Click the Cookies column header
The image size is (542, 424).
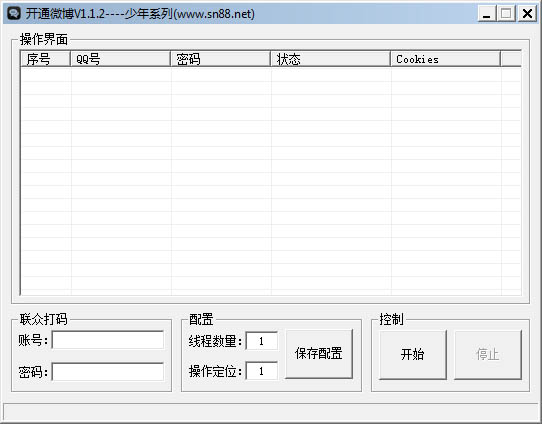(446, 59)
